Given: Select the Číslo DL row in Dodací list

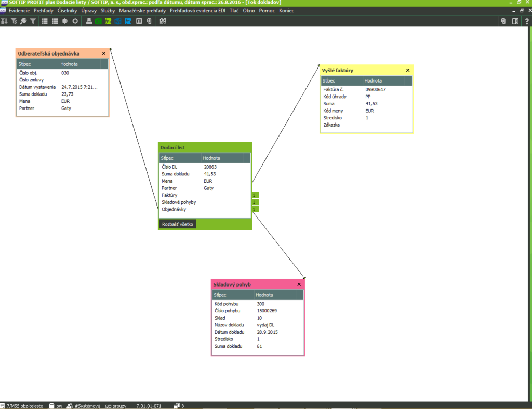Looking at the screenshot, I should point(205,167).
